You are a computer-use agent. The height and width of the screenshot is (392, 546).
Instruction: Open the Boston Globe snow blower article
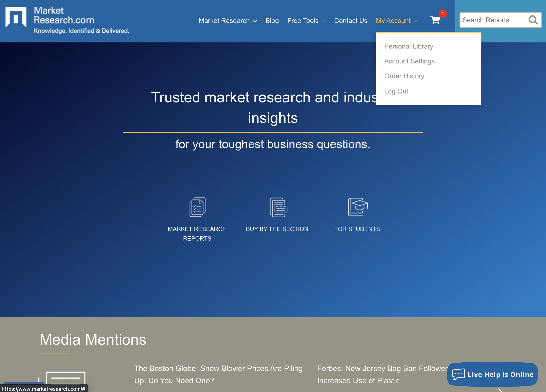[x=218, y=374]
